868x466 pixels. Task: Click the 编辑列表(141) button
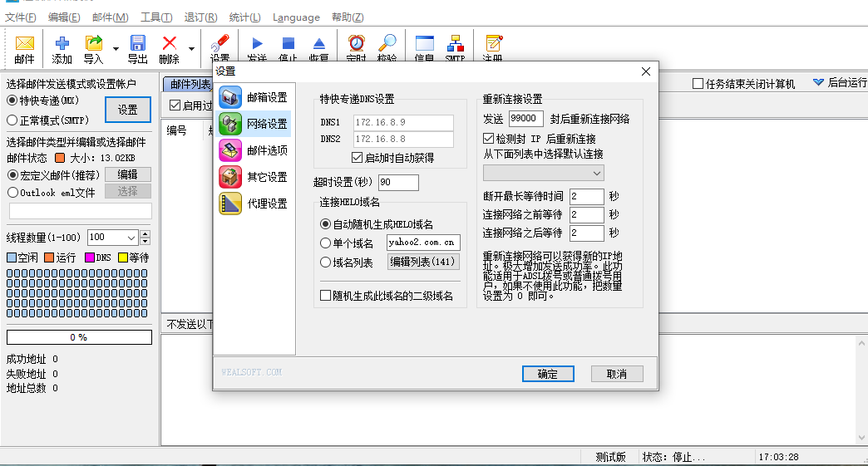point(423,262)
